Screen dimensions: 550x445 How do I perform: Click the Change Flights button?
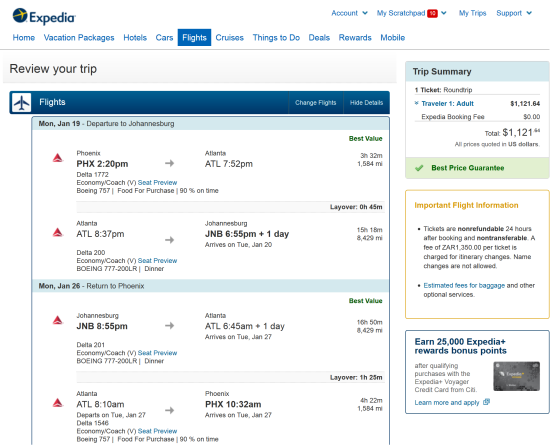[x=316, y=103]
